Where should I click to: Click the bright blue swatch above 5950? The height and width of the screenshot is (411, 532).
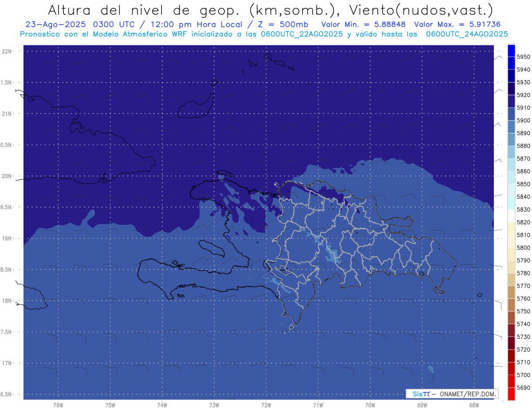(511, 51)
